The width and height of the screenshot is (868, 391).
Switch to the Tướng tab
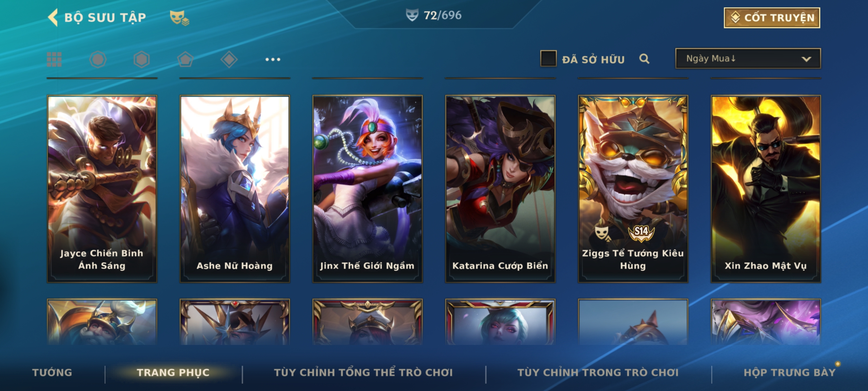coord(52,373)
